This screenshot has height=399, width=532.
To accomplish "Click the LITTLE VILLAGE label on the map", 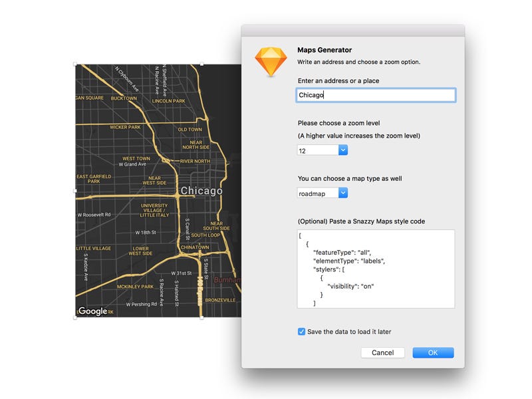I will coord(94,248).
